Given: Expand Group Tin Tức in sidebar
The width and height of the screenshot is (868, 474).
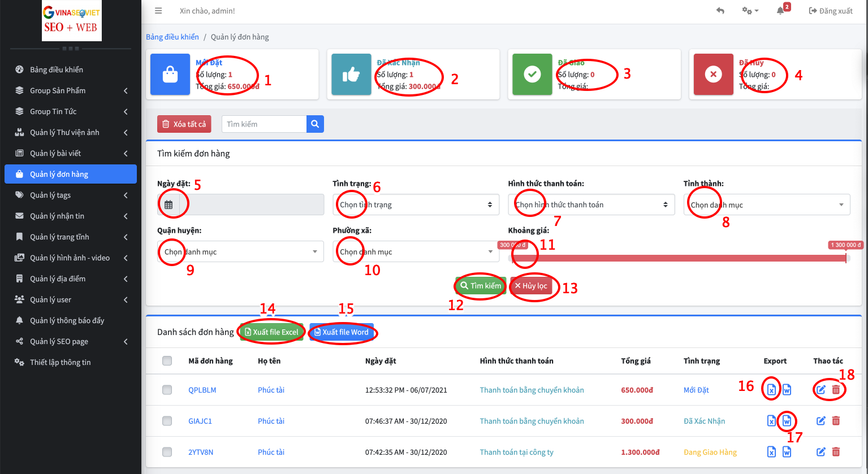Looking at the screenshot, I should tap(71, 111).
